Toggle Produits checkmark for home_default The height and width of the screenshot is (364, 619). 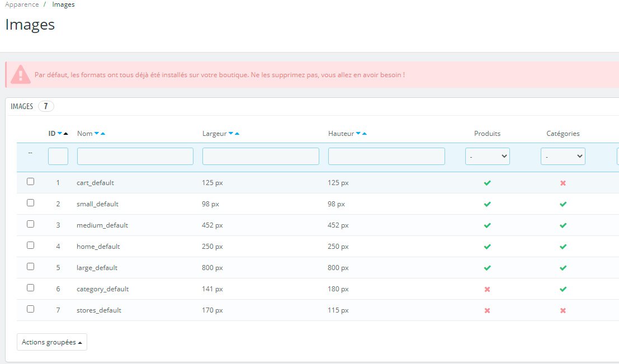(x=488, y=247)
